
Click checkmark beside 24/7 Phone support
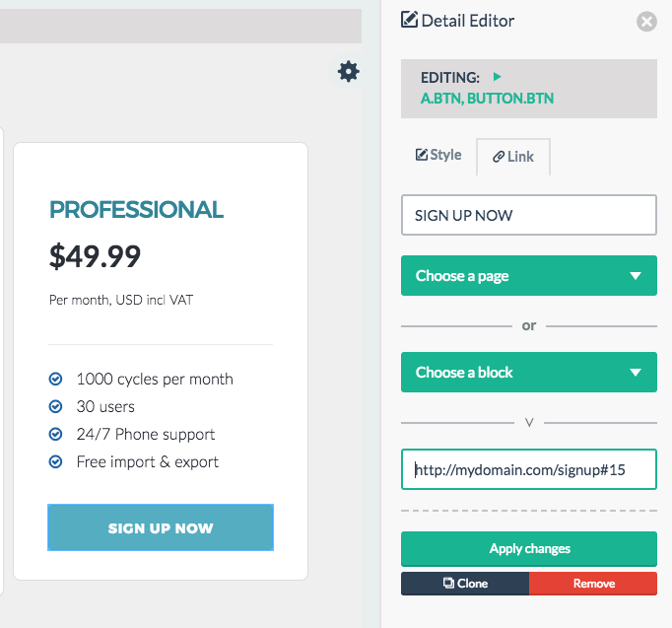pos(55,434)
